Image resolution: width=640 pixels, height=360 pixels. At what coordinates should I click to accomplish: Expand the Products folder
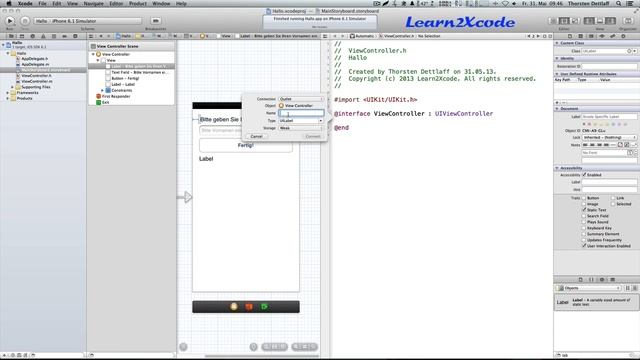[7, 98]
